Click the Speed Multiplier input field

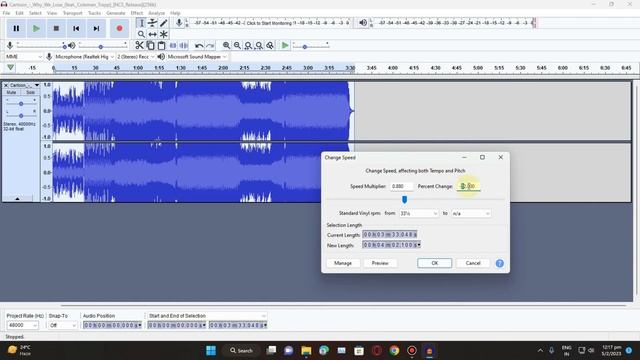point(401,186)
